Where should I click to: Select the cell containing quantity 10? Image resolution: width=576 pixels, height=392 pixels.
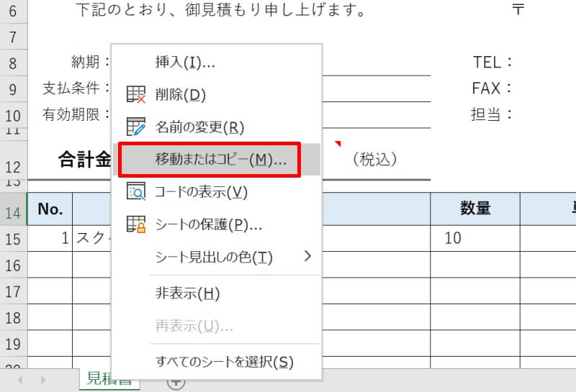(475, 238)
